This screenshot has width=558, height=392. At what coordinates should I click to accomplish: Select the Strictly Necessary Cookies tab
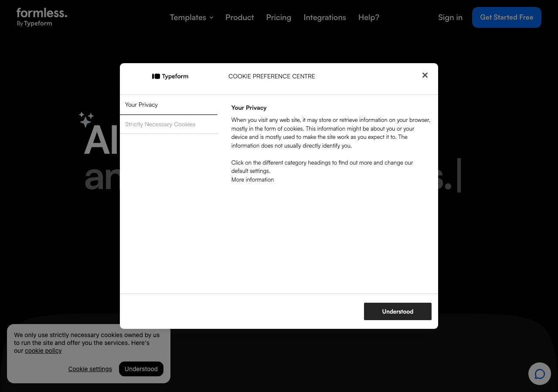(169, 125)
